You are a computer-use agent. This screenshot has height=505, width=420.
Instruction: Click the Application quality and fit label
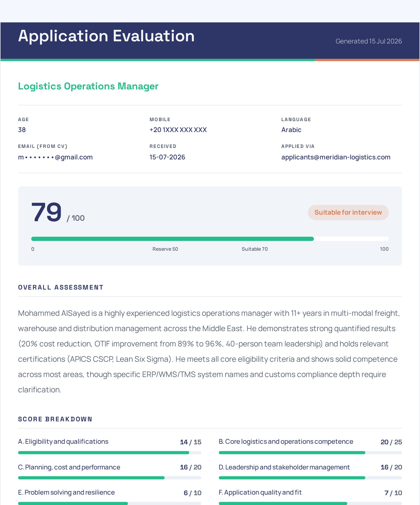tap(260, 492)
